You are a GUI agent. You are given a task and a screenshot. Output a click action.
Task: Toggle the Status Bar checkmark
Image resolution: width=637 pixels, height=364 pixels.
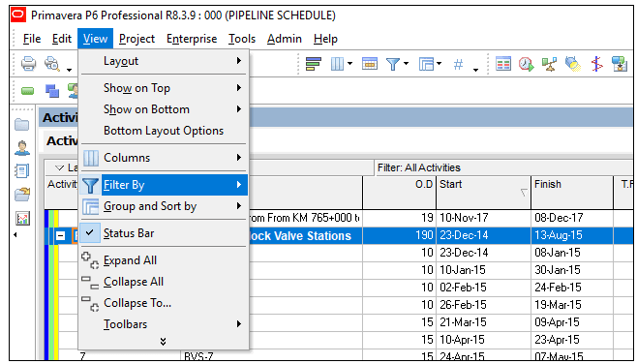(x=90, y=232)
